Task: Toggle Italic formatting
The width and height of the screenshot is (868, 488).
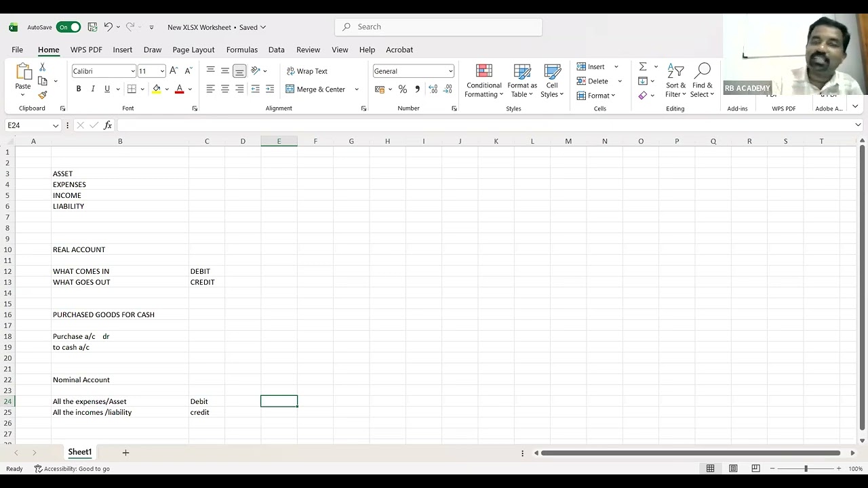Action: (x=93, y=89)
